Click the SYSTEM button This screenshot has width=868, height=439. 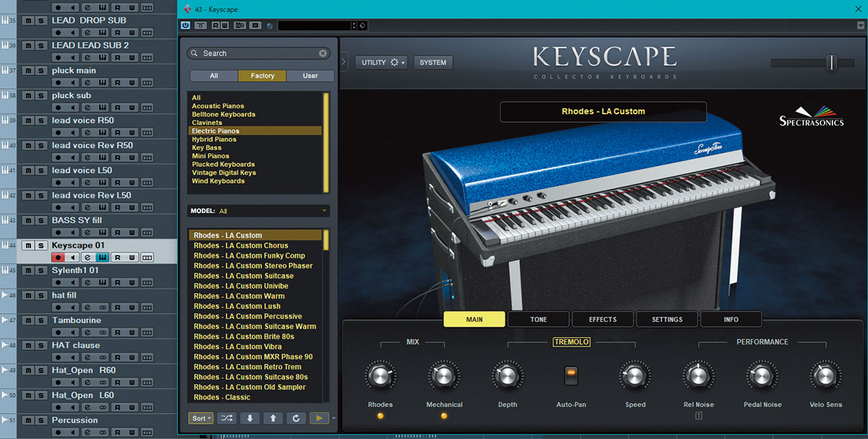(433, 62)
